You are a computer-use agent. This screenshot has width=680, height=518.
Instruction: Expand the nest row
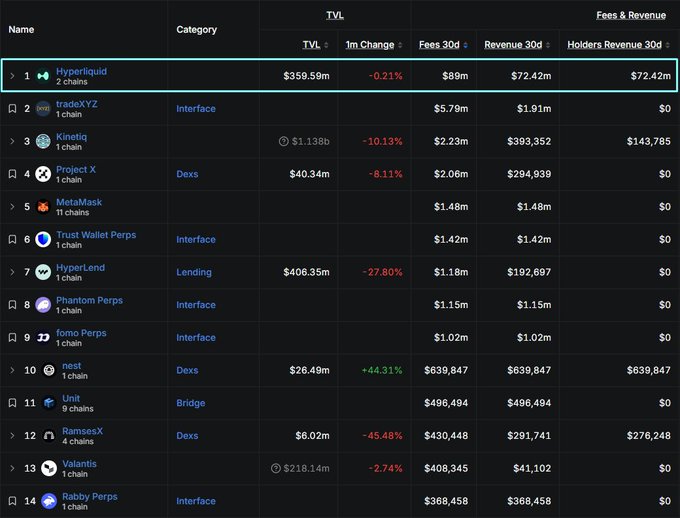(12, 370)
